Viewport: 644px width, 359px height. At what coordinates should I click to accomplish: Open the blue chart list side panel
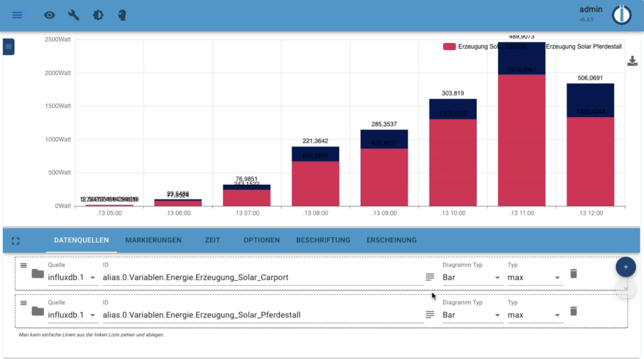click(x=9, y=47)
